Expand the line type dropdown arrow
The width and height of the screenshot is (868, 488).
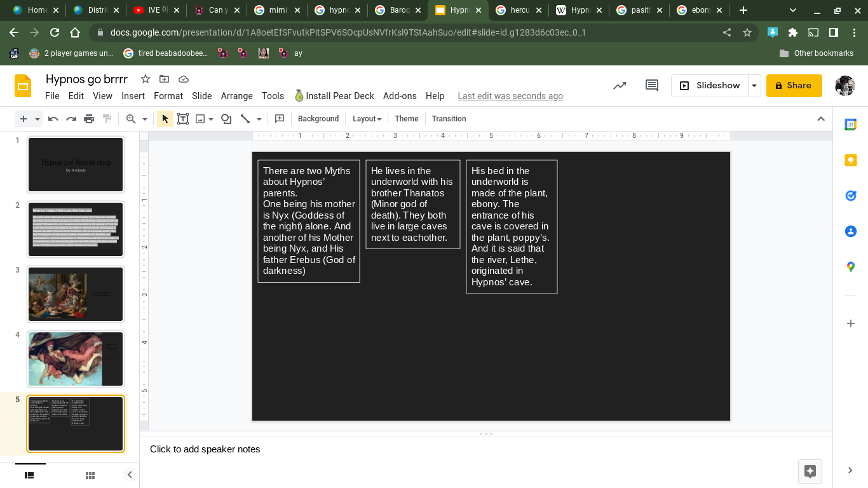259,119
